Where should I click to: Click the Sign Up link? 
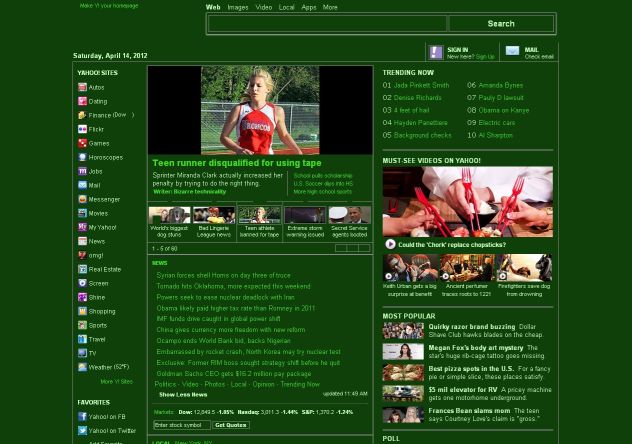point(485,57)
